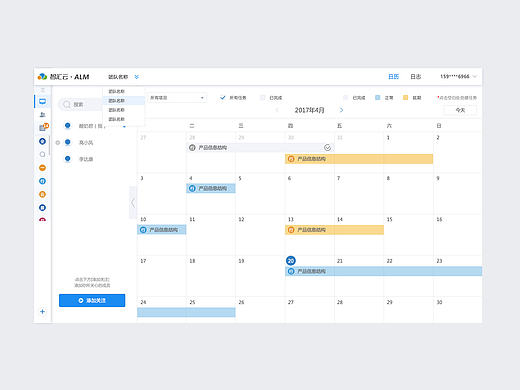The width and height of the screenshot is (520, 390).
Task: Click the blue normal legend swatch
Action: (x=377, y=98)
